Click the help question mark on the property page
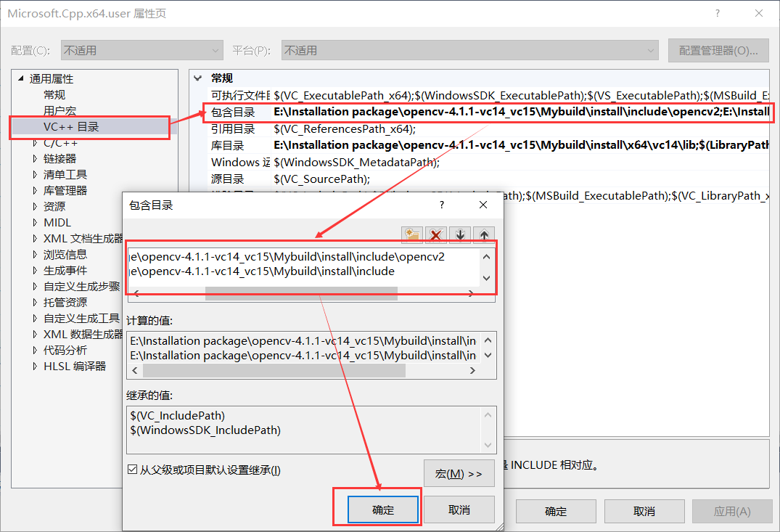780x532 pixels. pyautogui.click(x=717, y=12)
